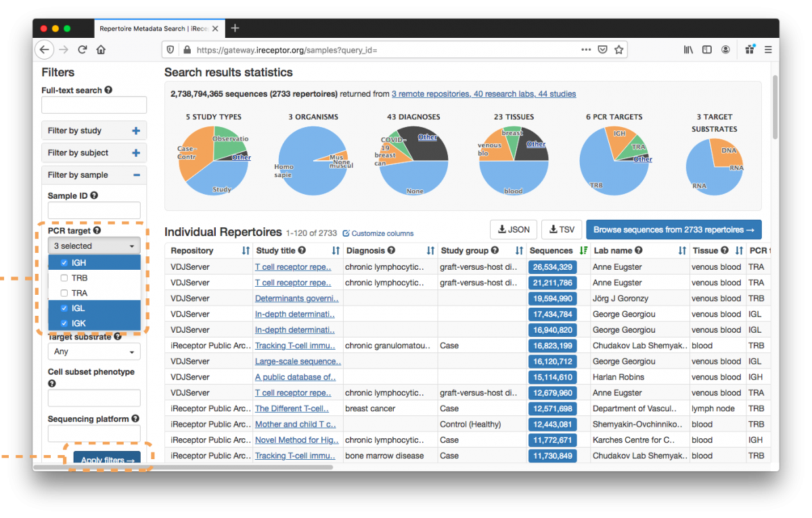Click the Cell subset phenotype help icon

click(52, 383)
